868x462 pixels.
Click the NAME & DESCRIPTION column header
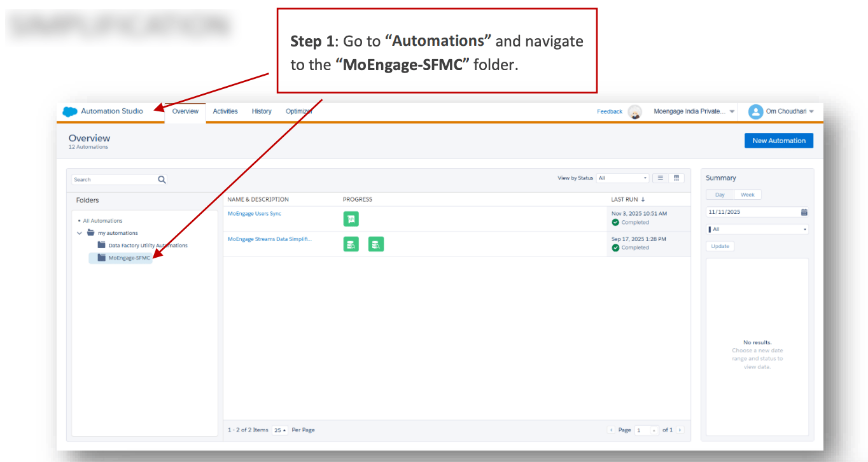tap(258, 199)
